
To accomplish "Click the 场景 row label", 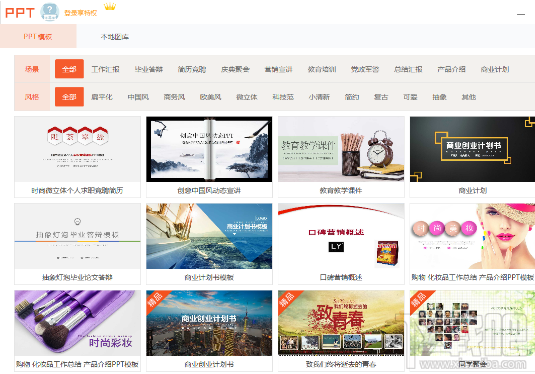I will (32, 69).
